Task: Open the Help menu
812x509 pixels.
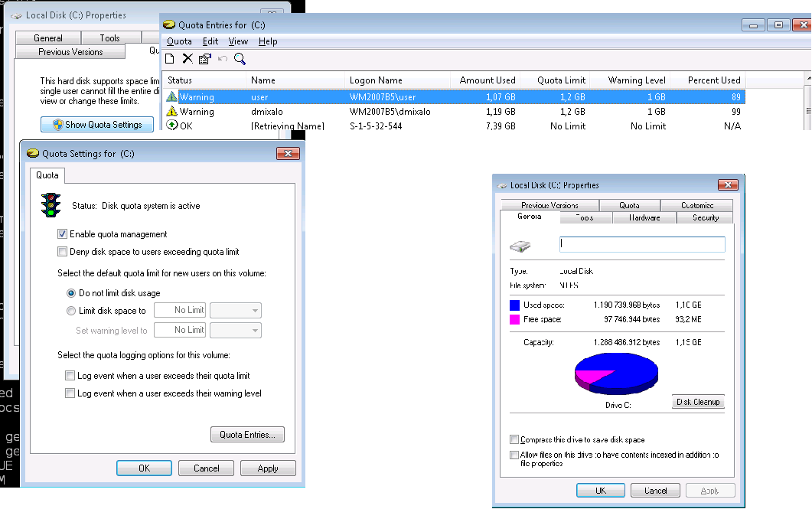Action: [x=269, y=41]
